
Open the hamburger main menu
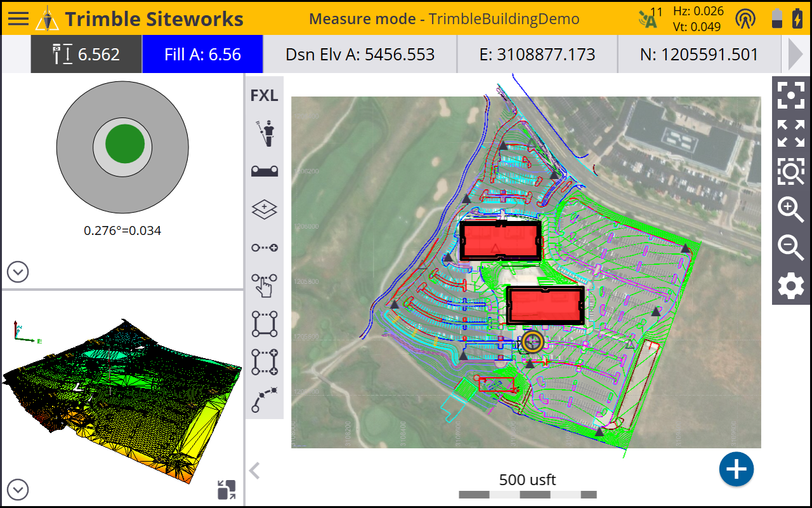coord(18,18)
